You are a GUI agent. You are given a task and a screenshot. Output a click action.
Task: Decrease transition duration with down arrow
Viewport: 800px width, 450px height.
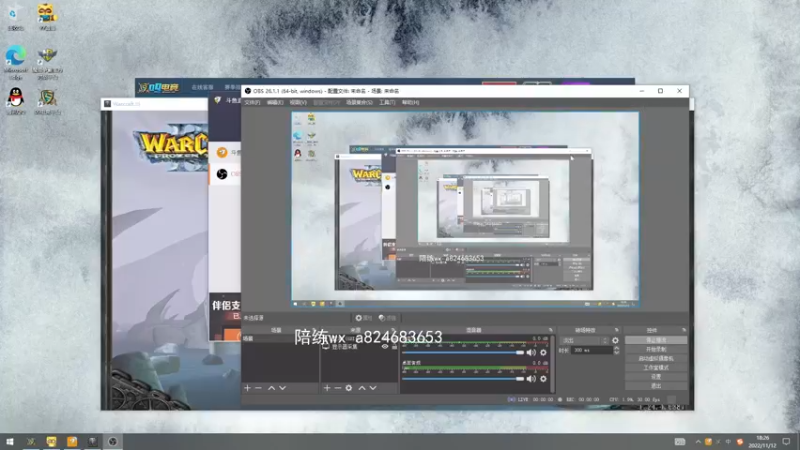point(616,353)
